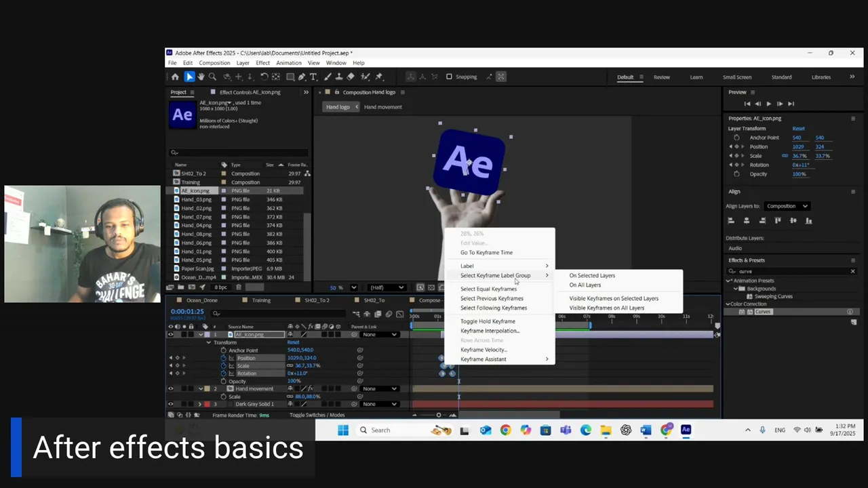Open the Label submenu in context menu
Image resolution: width=868 pixels, height=488 pixels.
click(x=499, y=266)
